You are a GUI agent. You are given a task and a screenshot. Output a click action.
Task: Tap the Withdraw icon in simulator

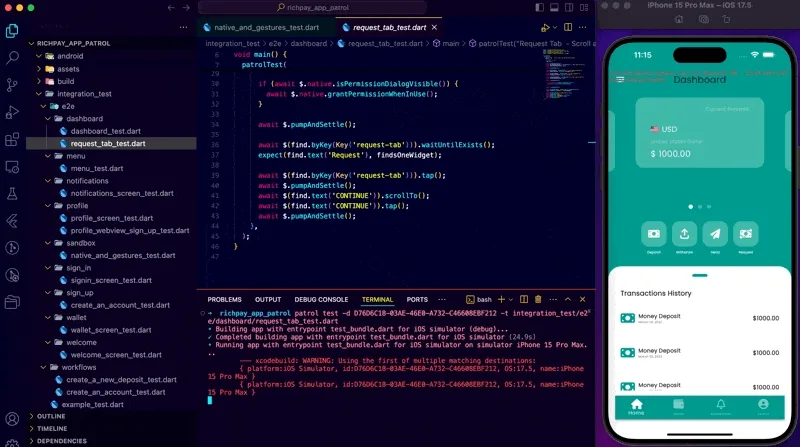coord(684,234)
